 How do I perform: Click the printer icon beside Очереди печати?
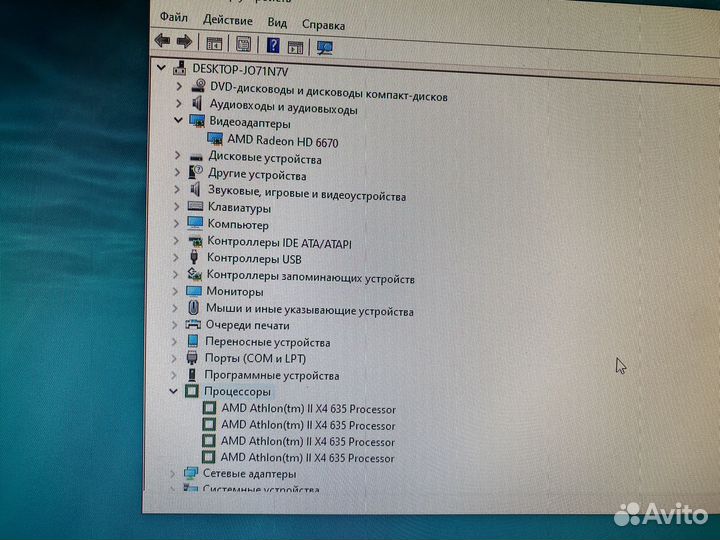(x=193, y=325)
